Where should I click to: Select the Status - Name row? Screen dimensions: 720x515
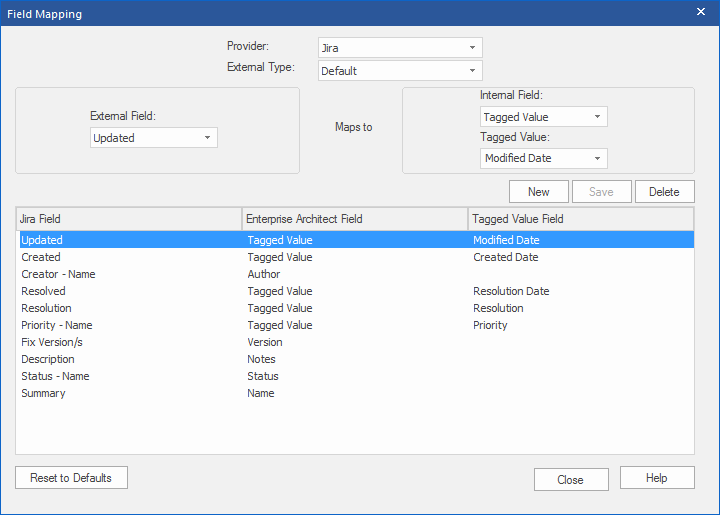click(x=357, y=376)
